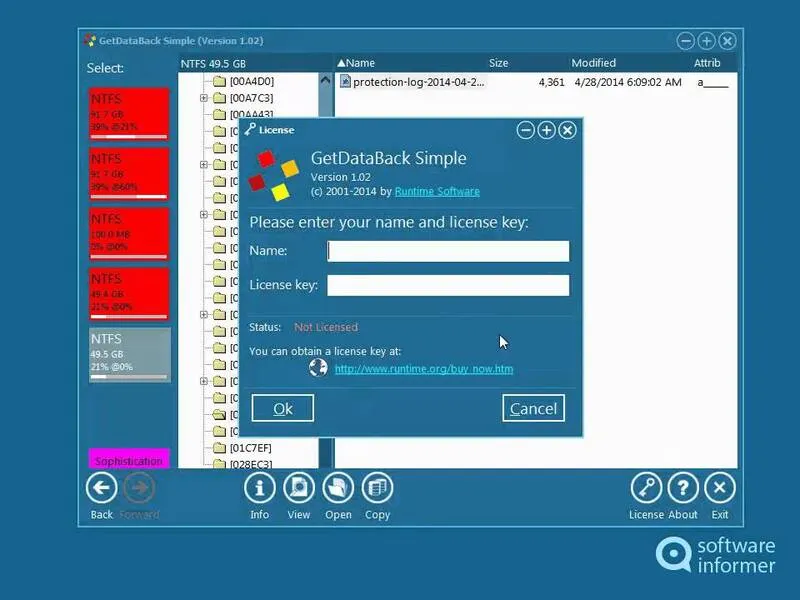Image resolution: width=800 pixels, height=600 pixels.
Task: Click the Open toolbar icon
Action: tap(337, 490)
